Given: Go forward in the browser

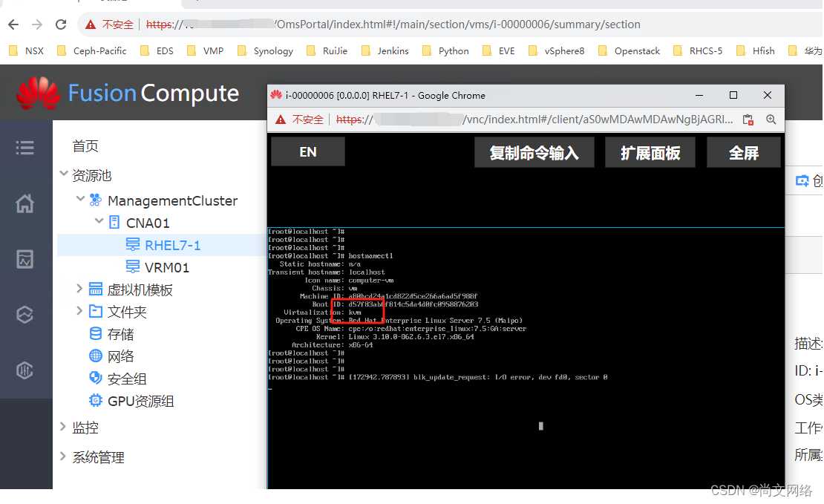Looking at the screenshot, I should coord(37,24).
